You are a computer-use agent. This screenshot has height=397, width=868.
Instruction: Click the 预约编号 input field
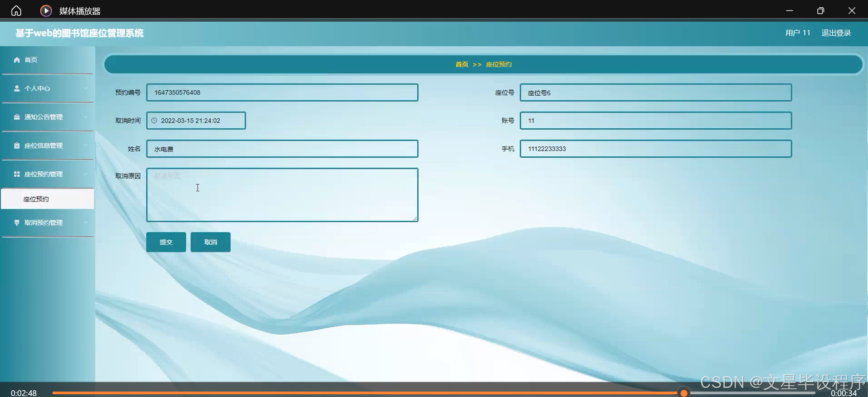pos(282,93)
